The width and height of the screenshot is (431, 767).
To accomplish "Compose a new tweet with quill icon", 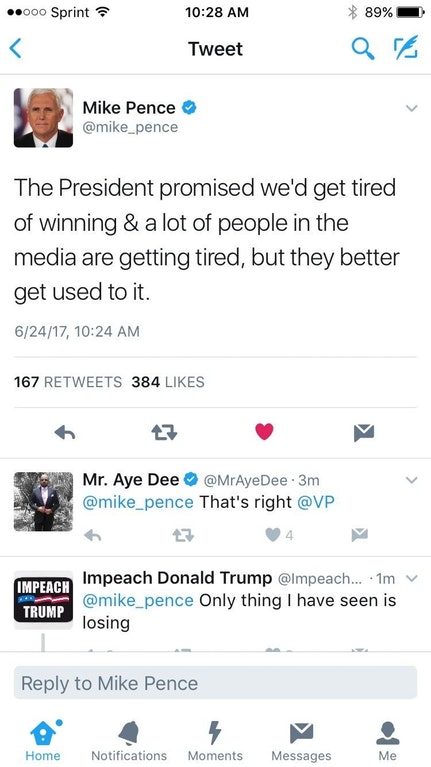I will [406, 47].
